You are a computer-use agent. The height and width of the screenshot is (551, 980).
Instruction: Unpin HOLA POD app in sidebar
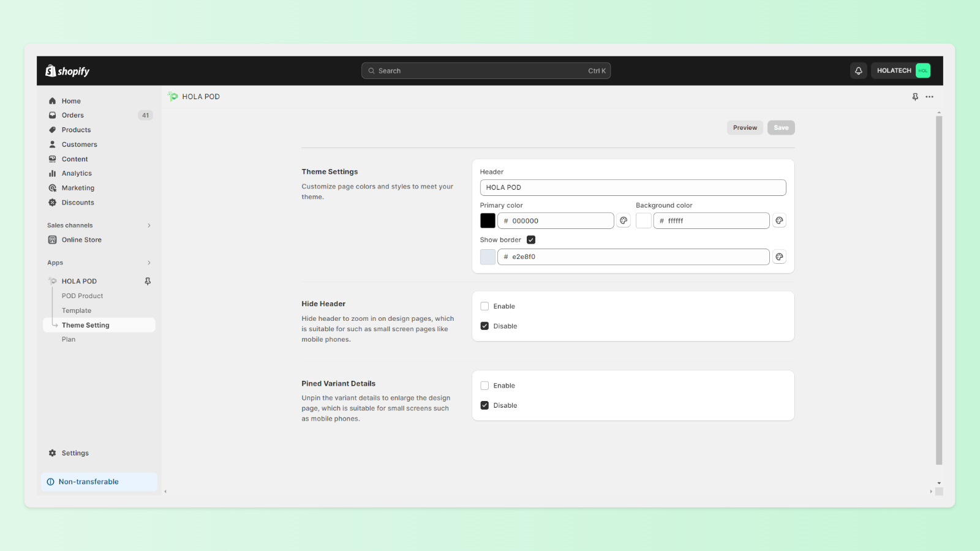[x=148, y=281]
